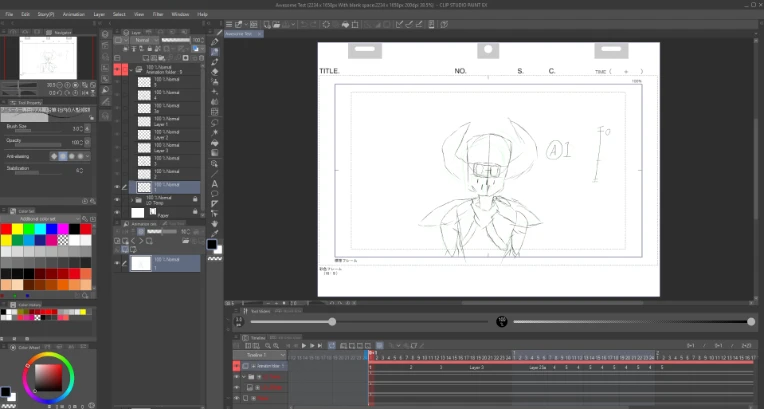Click the main black color indicator
This screenshot has width=764, height=409.
click(x=212, y=244)
